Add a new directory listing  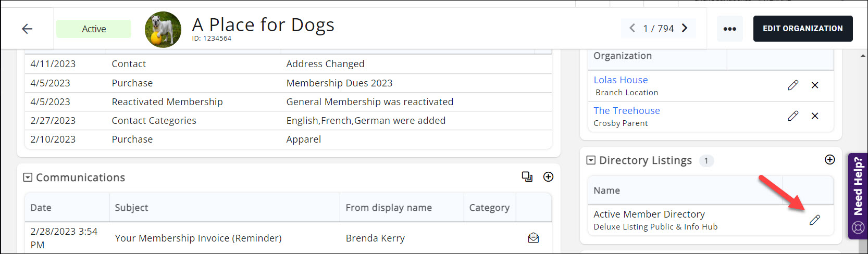829,160
